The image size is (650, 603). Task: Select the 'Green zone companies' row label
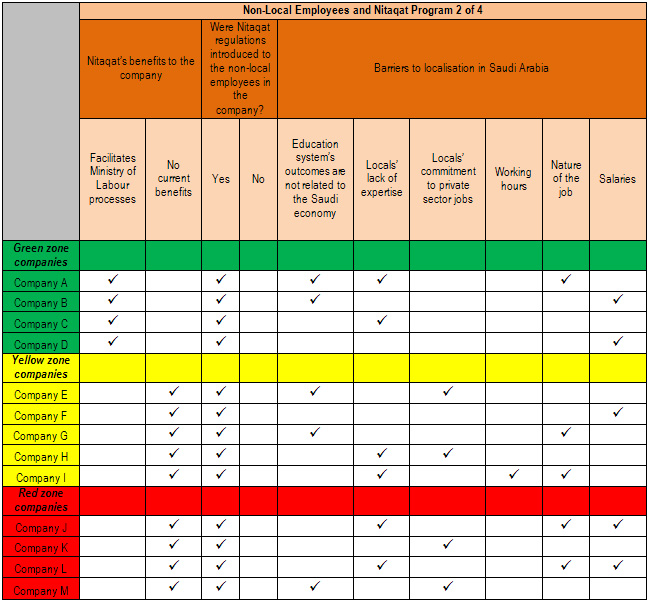tap(41, 255)
